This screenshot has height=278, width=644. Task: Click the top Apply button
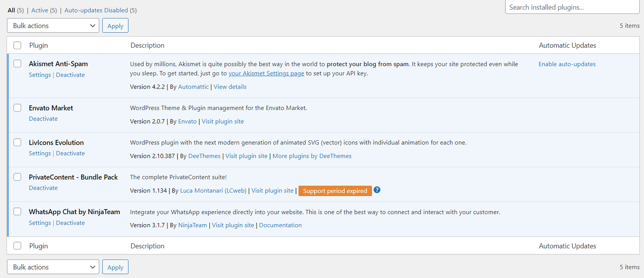(115, 26)
